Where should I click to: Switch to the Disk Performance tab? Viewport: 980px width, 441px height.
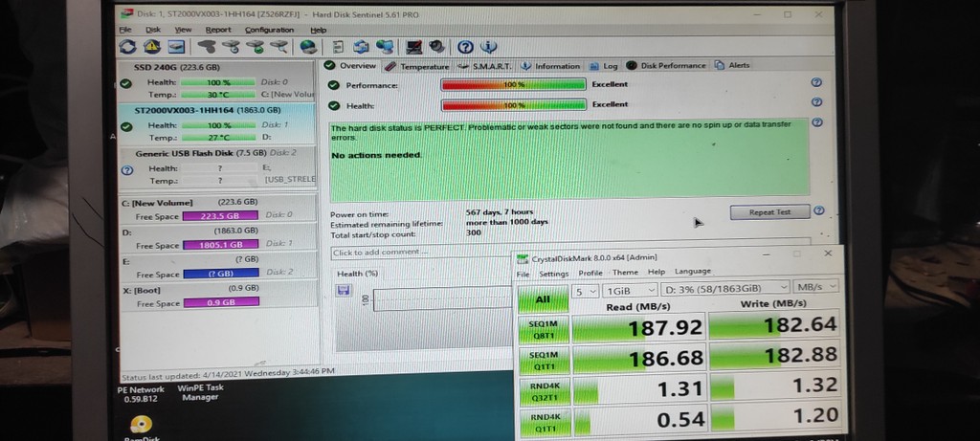coord(666,65)
